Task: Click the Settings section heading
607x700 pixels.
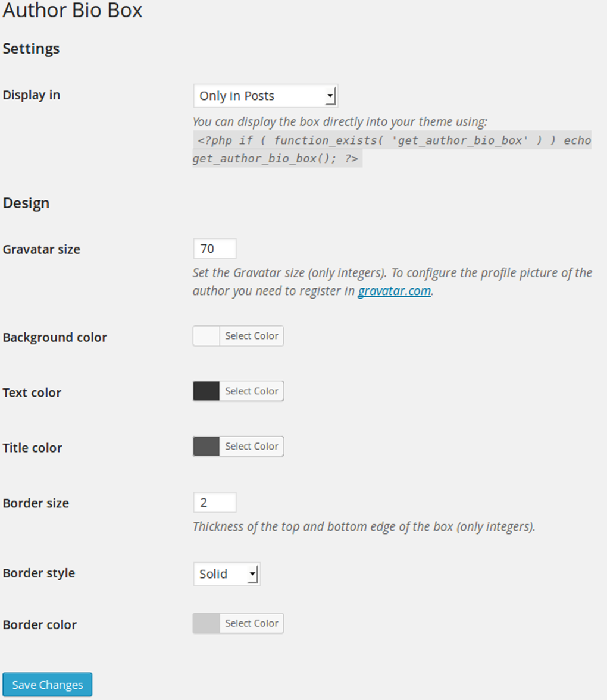Action: pos(31,49)
